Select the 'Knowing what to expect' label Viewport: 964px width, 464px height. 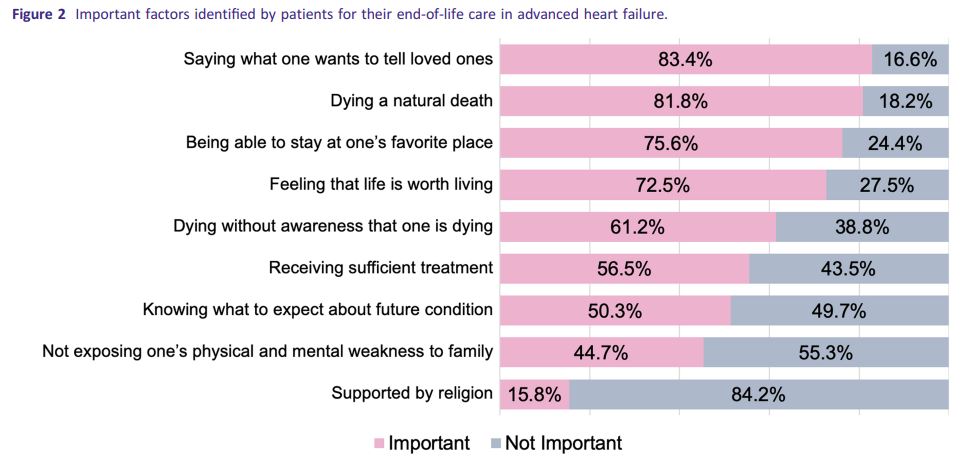(318, 310)
